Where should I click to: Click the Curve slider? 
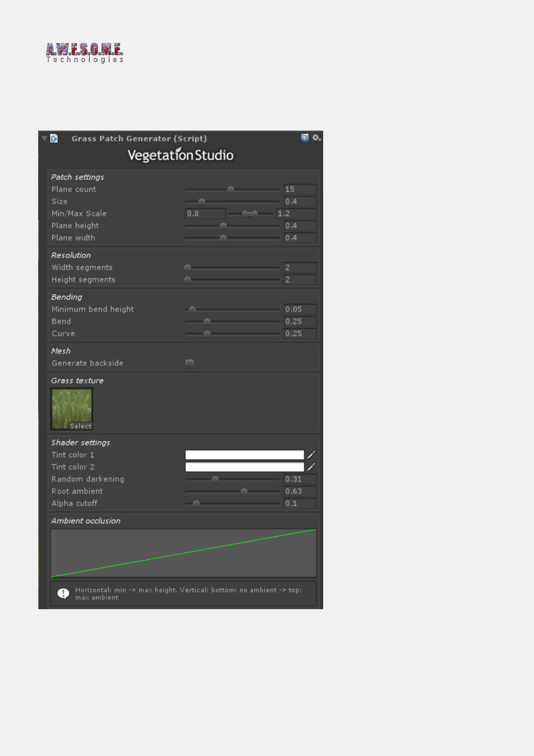(232, 334)
